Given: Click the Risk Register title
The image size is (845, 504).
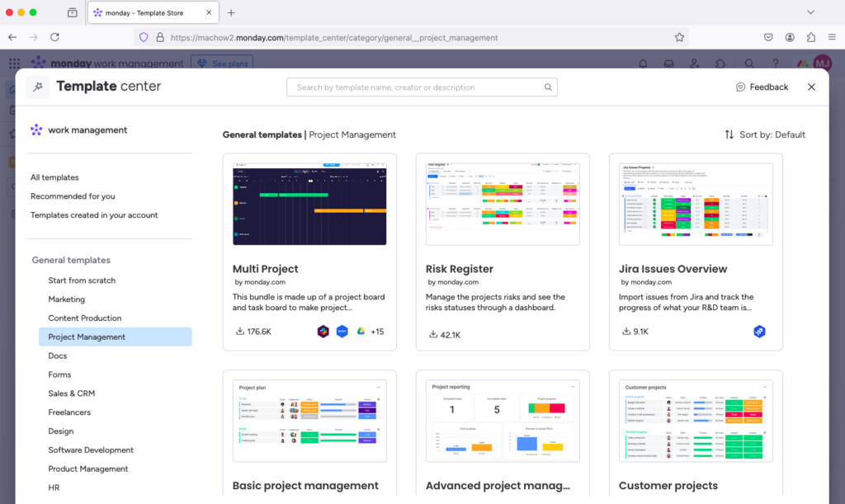Looking at the screenshot, I should point(459,269).
